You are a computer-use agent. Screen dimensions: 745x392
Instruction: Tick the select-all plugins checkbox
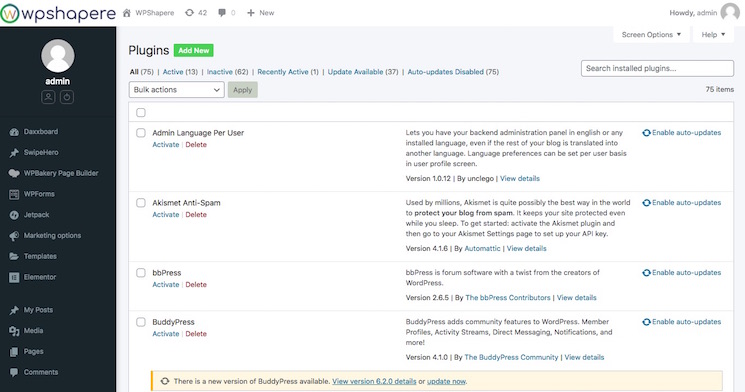(x=141, y=113)
